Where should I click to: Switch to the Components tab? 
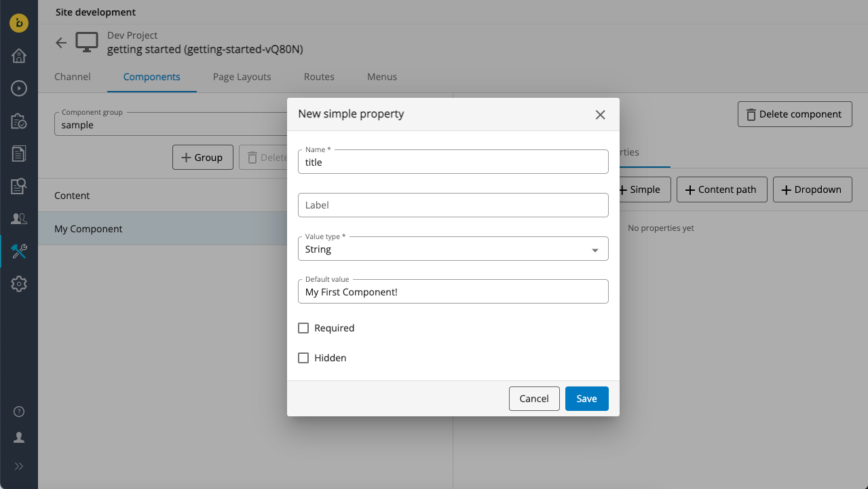click(x=152, y=77)
